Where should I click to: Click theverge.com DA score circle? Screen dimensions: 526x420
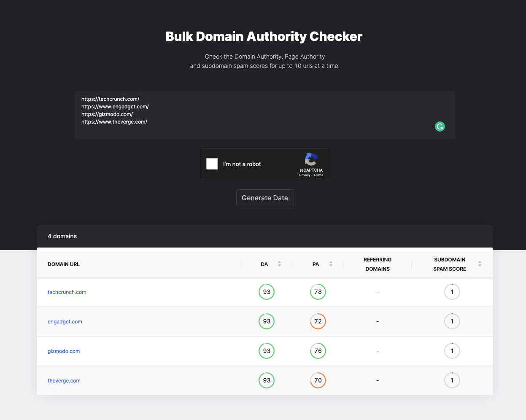(267, 380)
